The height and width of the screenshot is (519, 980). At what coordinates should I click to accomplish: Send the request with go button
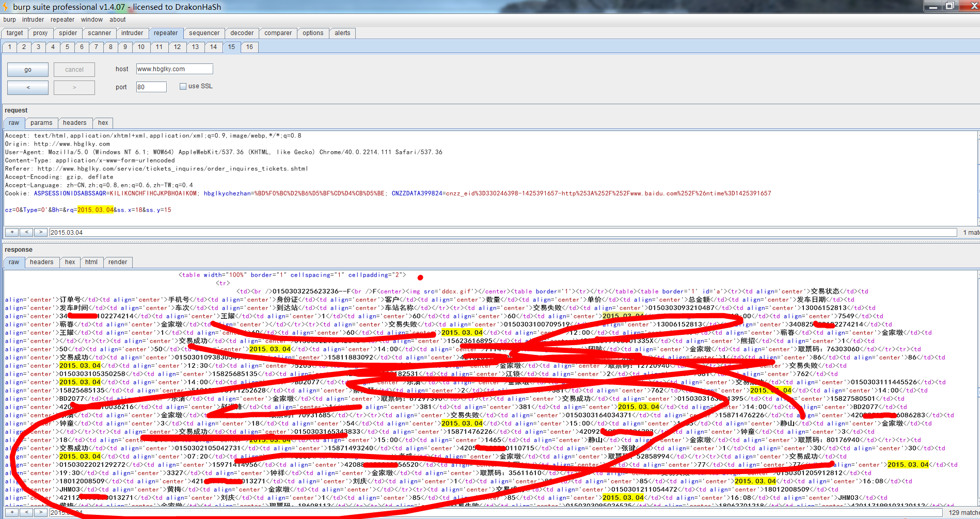(x=28, y=70)
